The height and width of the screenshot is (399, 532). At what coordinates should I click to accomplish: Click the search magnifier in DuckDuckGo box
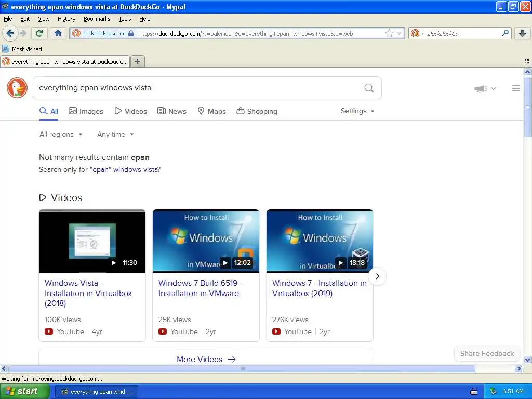(369, 88)
